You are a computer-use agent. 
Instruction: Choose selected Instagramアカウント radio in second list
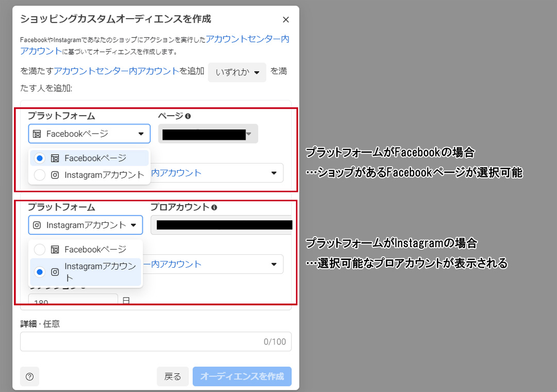(x=40, y=272)
